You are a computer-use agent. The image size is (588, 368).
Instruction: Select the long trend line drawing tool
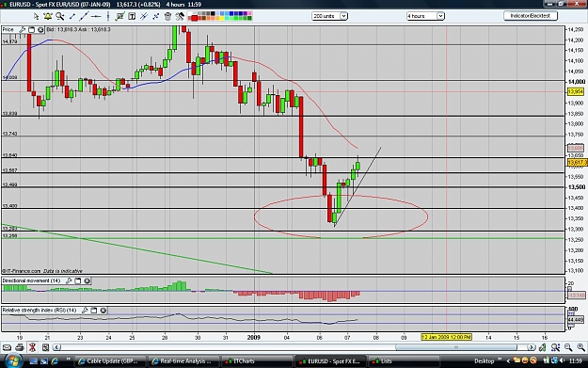pyautogui.click(x=84, y=16)
